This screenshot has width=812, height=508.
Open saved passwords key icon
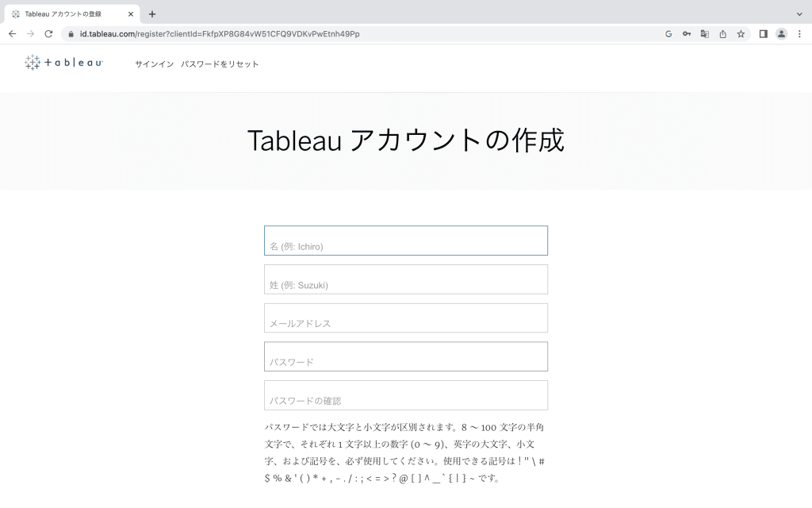click(687, 33)
